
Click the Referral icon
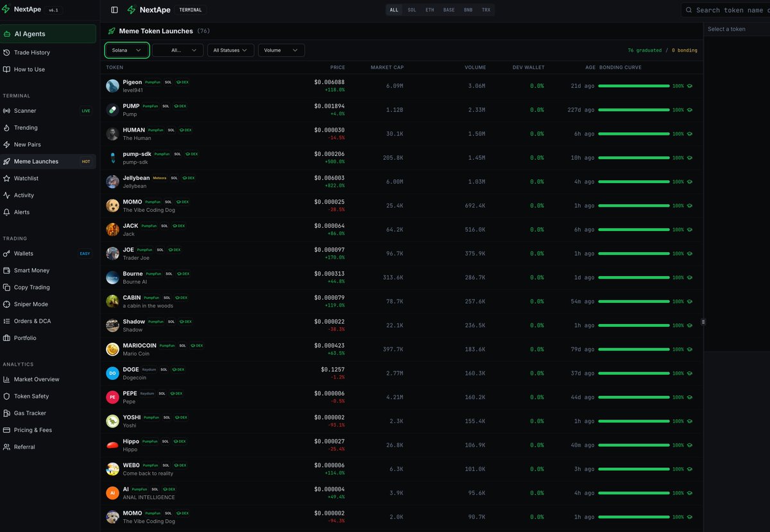click(7, 447)
